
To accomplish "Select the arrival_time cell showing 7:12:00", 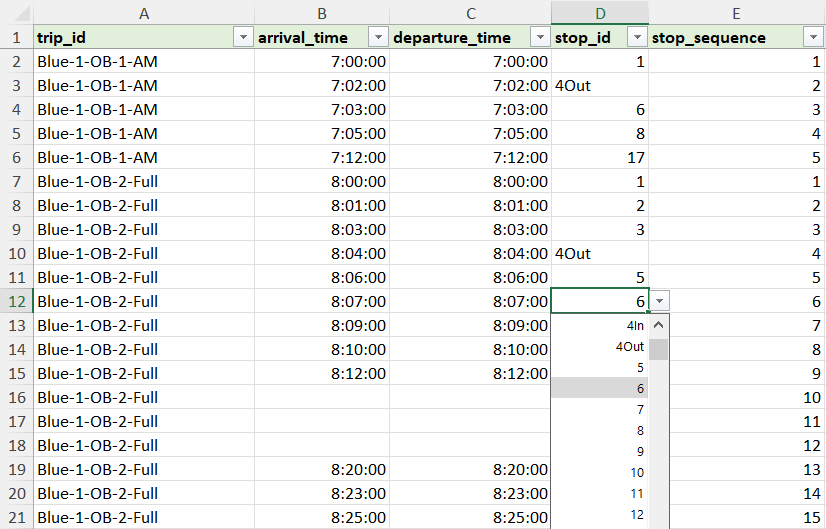I will pyautogui.click(x=322, y=157).
